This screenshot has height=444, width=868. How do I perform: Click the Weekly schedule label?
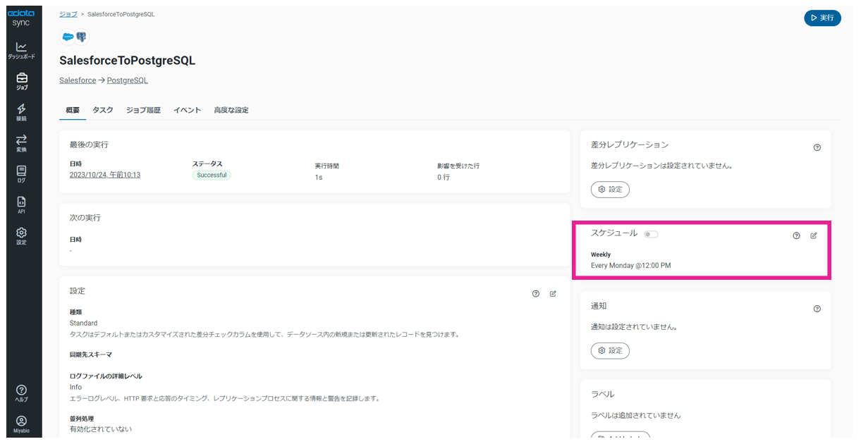pyautogui.click(x=601, y=254)
